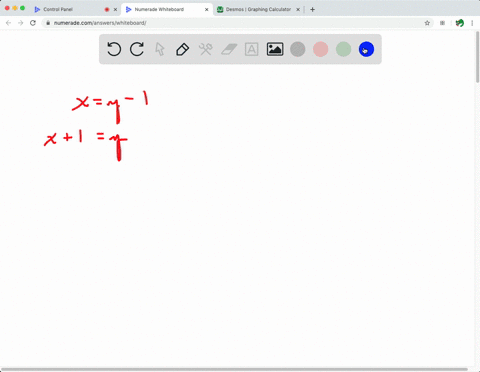The width and height of the screenshot is (480, 372).
Task: Redo the whiteboard stroke
Action: [137, 49]
